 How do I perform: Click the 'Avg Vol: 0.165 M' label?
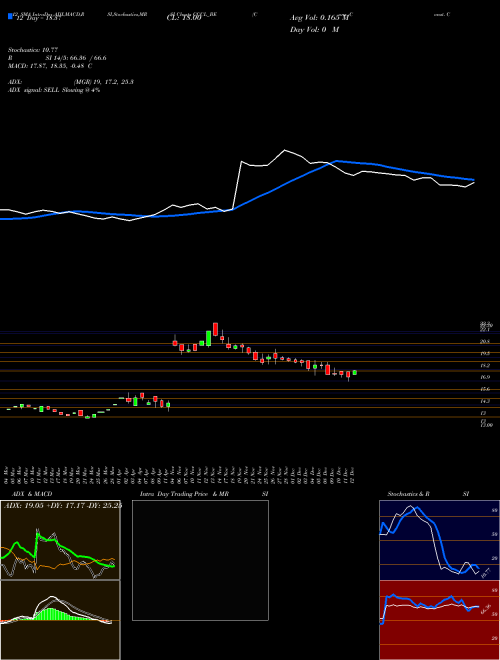pyautogui.click(x=319, y=18)
